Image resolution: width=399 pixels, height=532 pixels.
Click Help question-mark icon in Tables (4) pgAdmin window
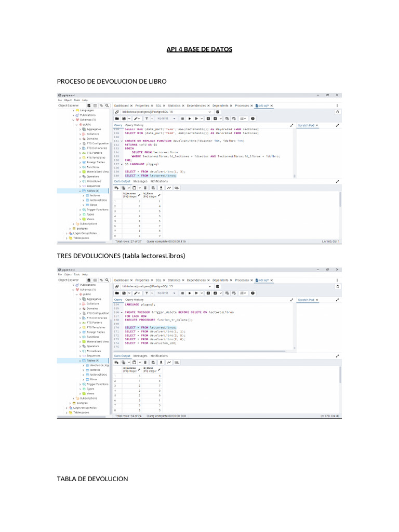tap(253, 293)
